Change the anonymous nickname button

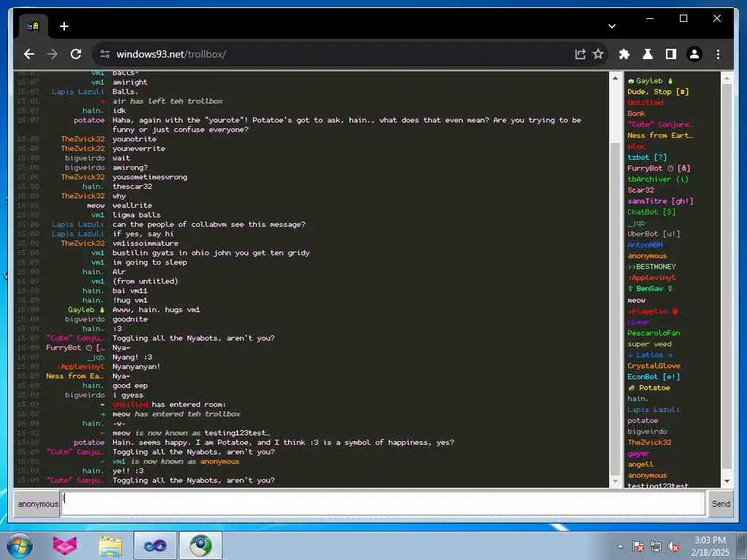[x=38, y=504]
